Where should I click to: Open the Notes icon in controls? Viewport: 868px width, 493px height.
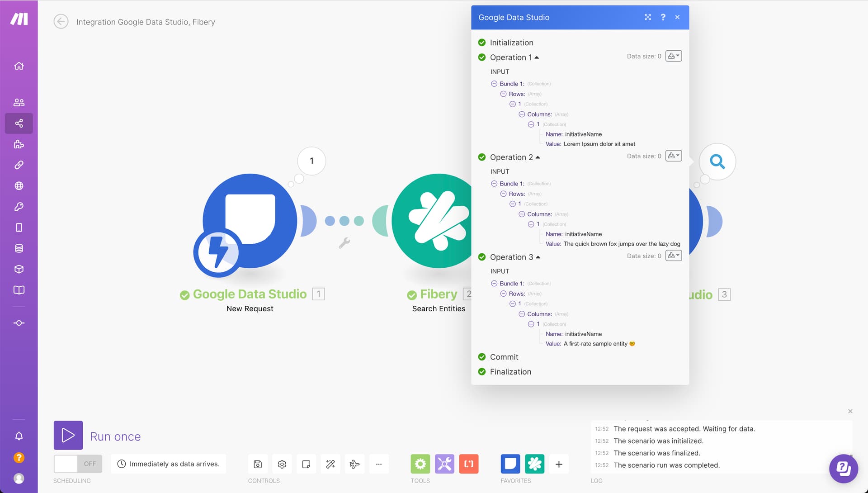(x=306, y=464)
